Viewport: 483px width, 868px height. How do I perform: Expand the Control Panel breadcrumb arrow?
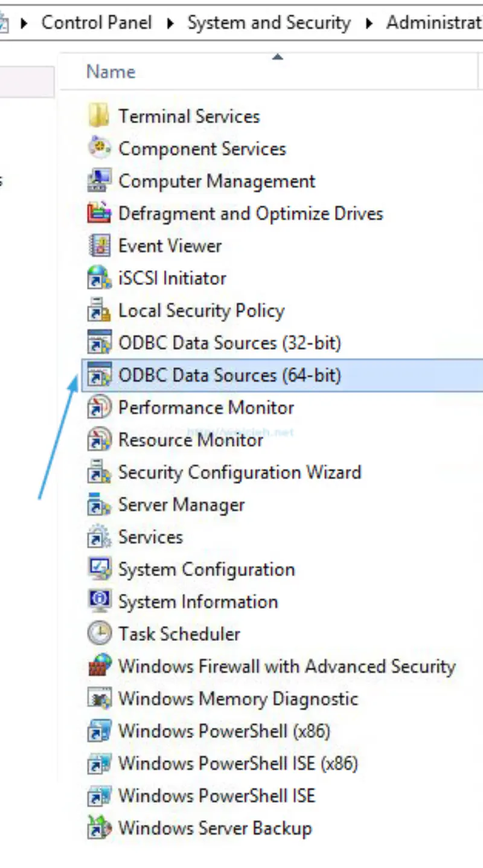[x=171, y=22]
